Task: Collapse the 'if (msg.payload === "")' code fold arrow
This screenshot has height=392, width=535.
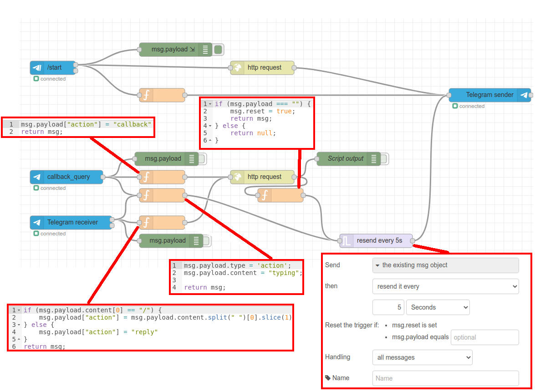Action: point(210,104)
